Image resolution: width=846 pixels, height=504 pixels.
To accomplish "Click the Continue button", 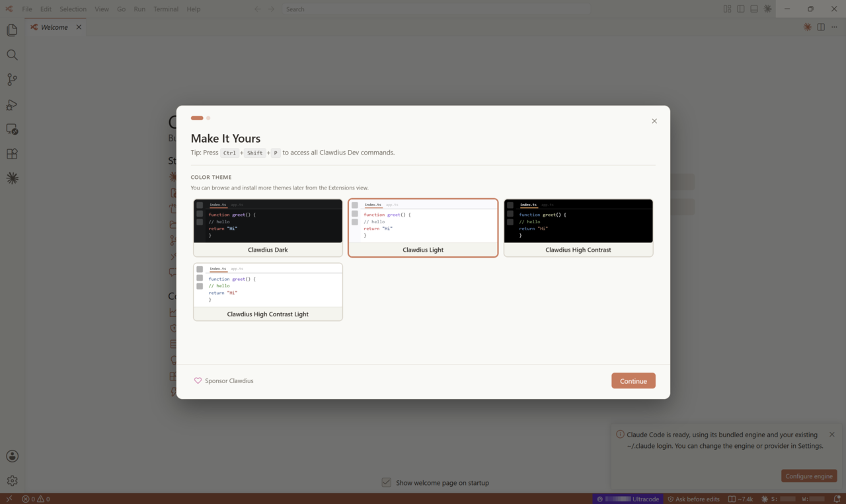I will [x=633, y=380].
